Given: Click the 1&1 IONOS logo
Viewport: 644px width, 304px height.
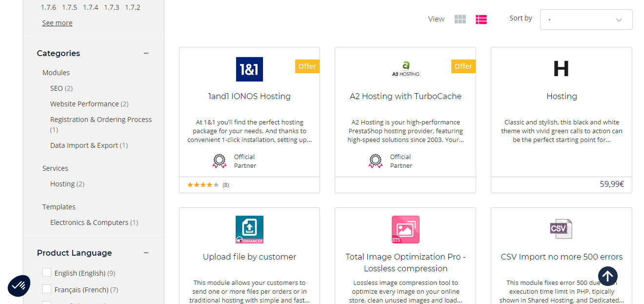Looking at the screenshot, I should [249, 69].
